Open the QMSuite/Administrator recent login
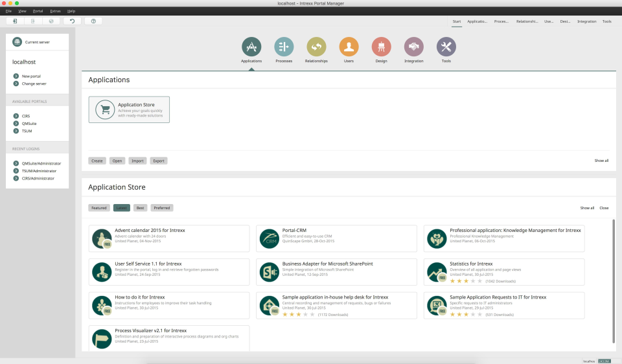Image resolution: width=622 pixels, height=364 pixels. [41, 163]
